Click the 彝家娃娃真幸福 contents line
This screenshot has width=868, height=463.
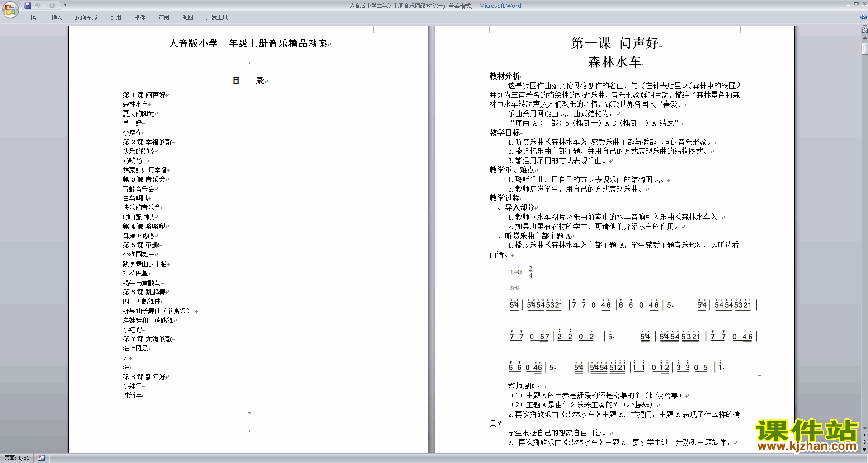145,170
